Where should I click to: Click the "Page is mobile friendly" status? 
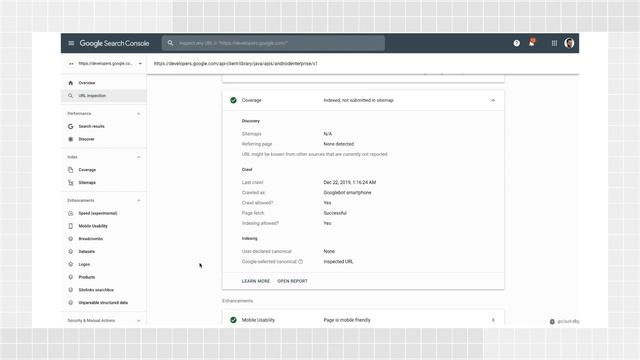coord(347,320)
